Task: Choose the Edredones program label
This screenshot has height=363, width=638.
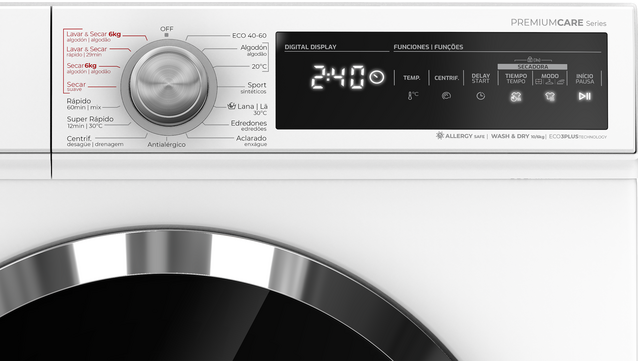Action: (x=249, y=125)
